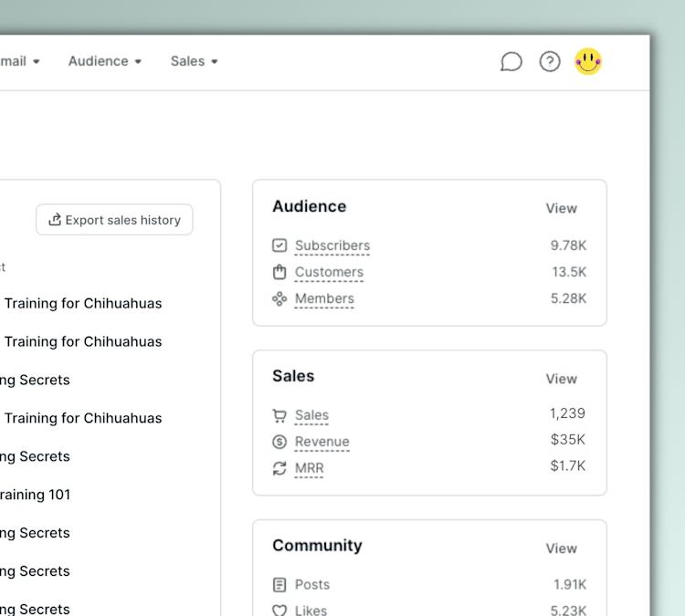The width and height of the screenshot is (685, 616).
Task: Select the raining 101 sales row
Action: point(35,495)
